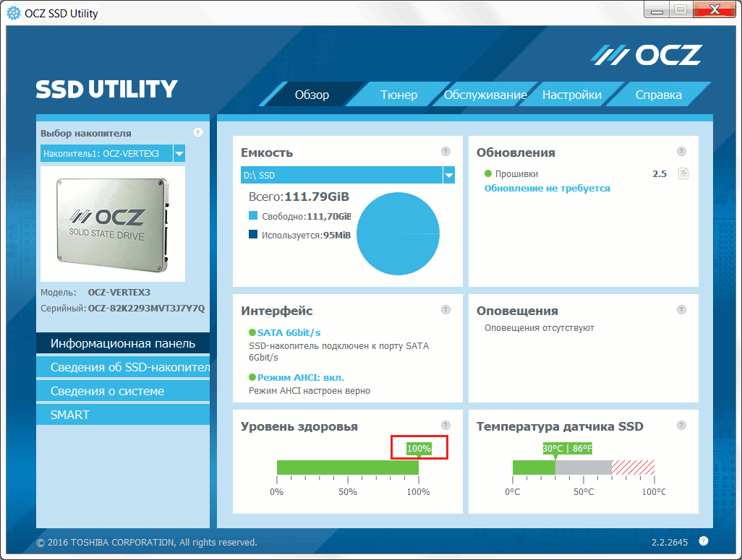Click the serial number OCZ-82K2293MVT3J7Y7Q
742x560 pixels.
pos(146,308)
